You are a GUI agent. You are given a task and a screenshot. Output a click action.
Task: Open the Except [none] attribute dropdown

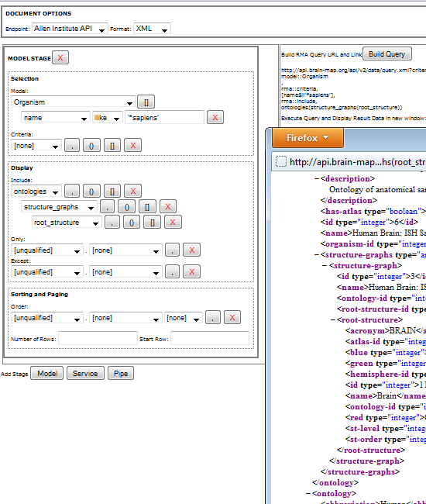click(x=125, y=272)
